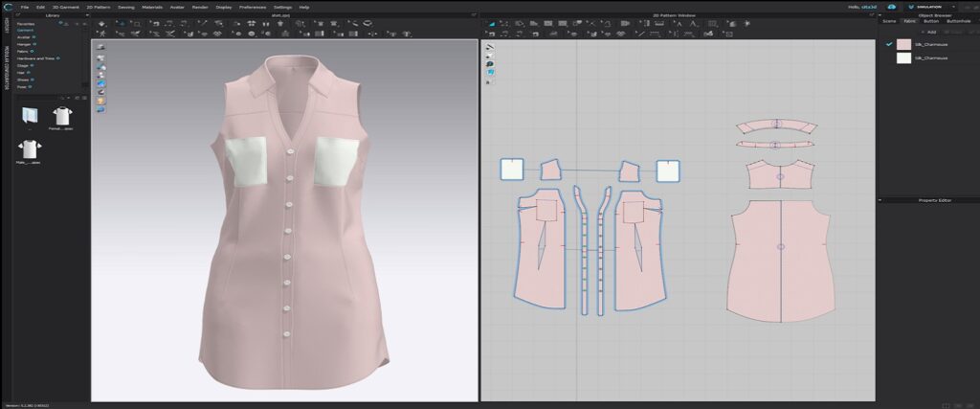Toggle the cyan icon next to Fabric library item
Viewport: 980px width, 409px height.
click(31, 52)
